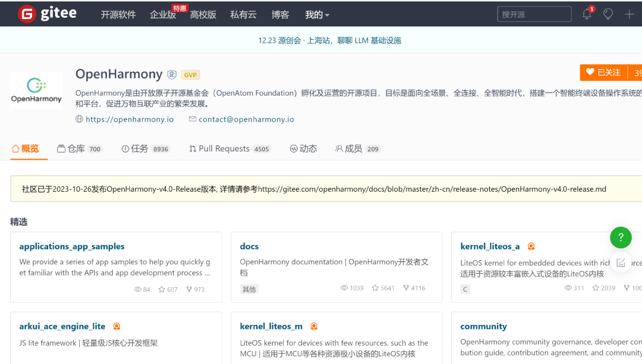Image resolution: width=642 pixels, height=364 pixels.
Task: Click the 其他 language tag on docs
Action: click(x=249, y=289)
